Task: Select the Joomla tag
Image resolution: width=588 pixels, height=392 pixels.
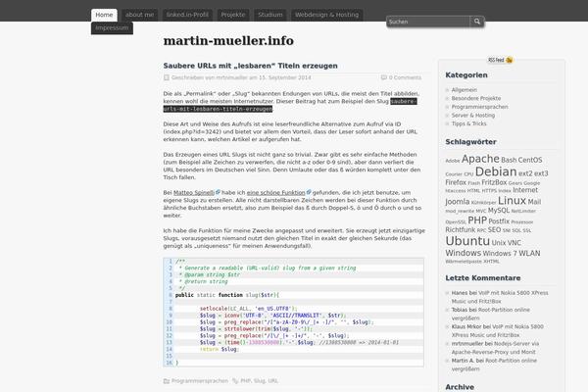Action: coord(457,202)
